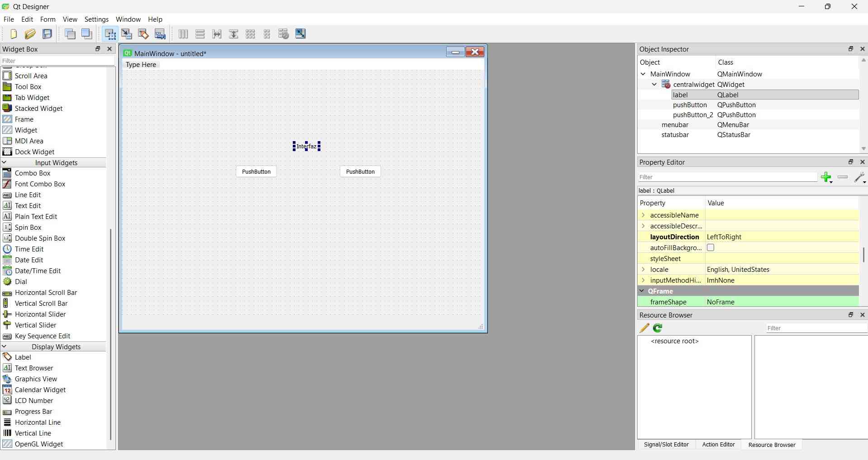Open the View menu
The width and height of the screenshot is (868, 460).
click(x=70, y=19)
